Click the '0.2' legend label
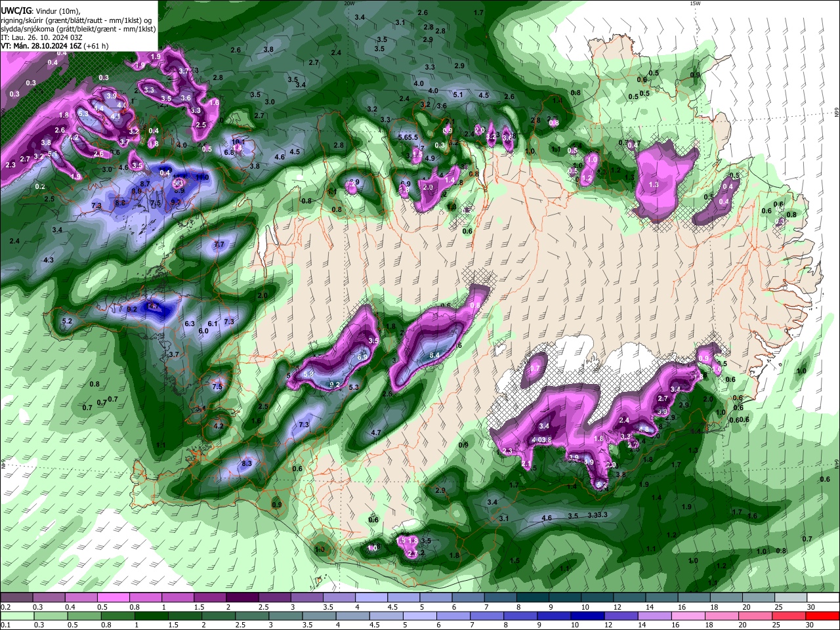 5,607
